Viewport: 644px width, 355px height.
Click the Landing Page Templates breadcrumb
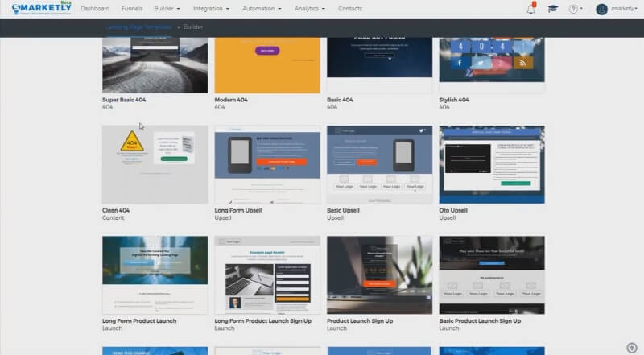(x=138, y=27)
